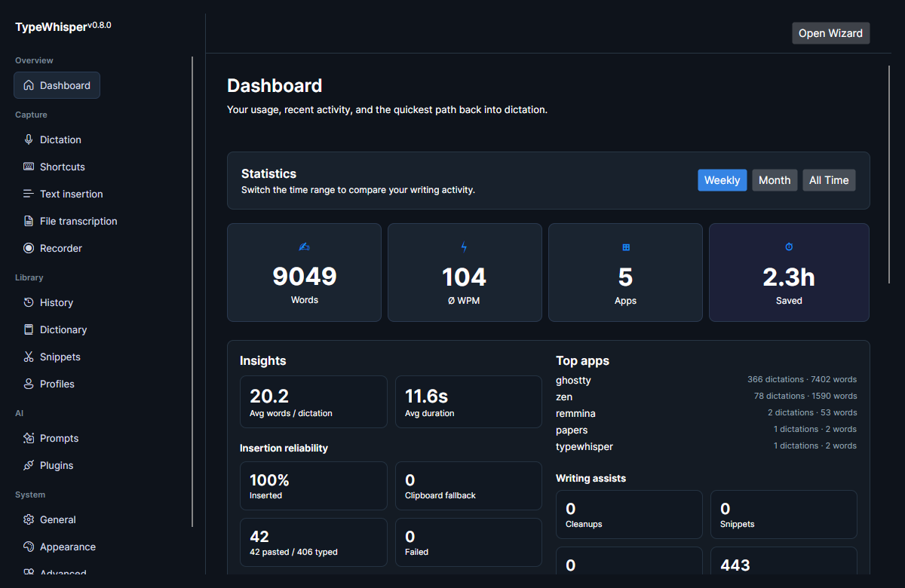Click the timer icon above Saved
Image resolution: width=905 pixels, height=588 pixels.
(x=789, y=247)
